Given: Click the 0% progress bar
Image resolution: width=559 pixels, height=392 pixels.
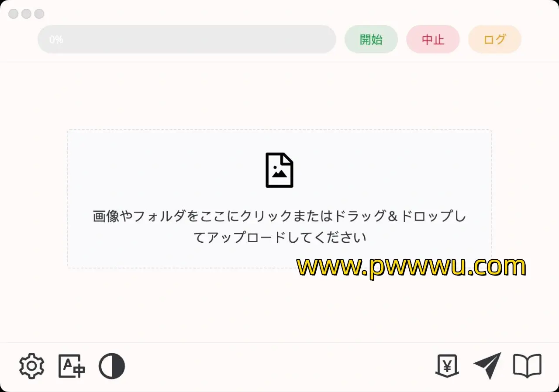Looking at the screenshot, I should coord(187,39).
